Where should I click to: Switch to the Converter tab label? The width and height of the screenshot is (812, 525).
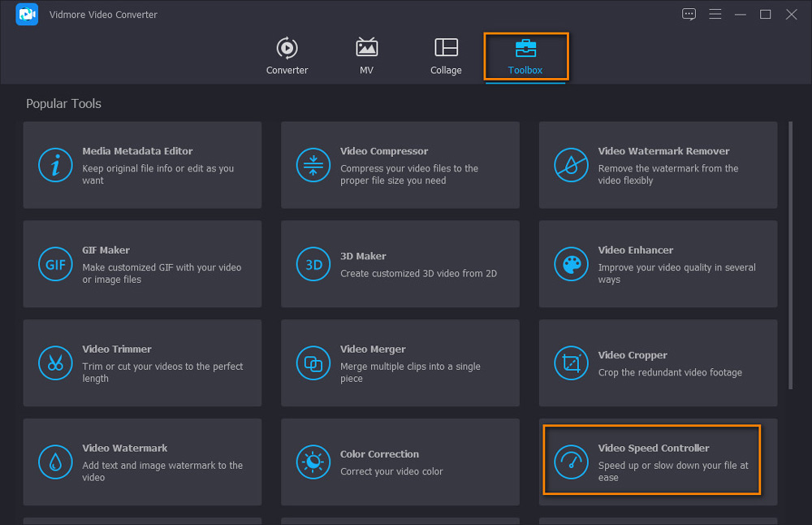pyautogui.click(x=287, y=70)
